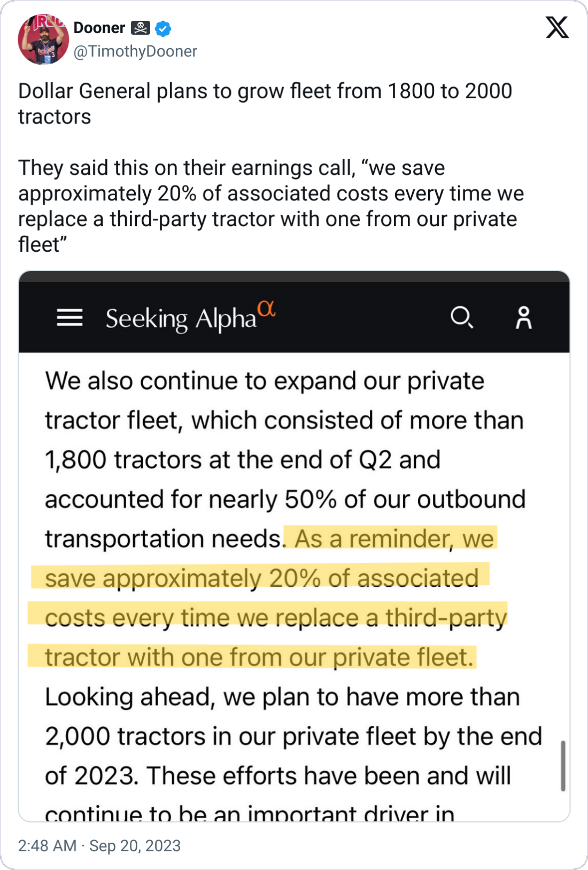
Task: Click the Seeking Alpha wordmark logo
Action: point(181,319)
